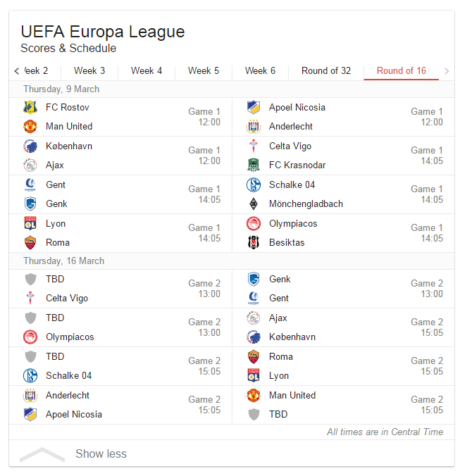Open the Lyon team link in the 9 March match
The height and width of the screenshot is (476, 467).
click(56, 223)
